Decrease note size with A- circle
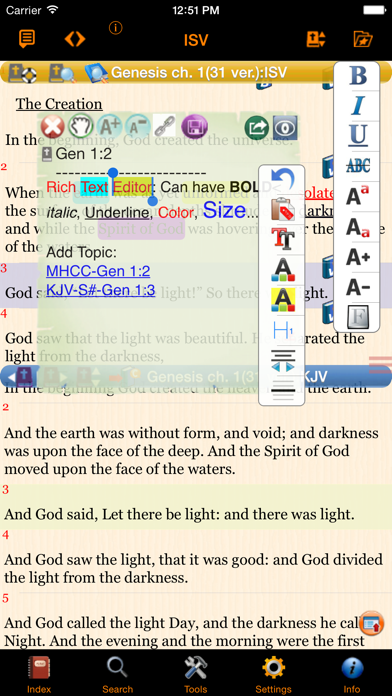The image size is (392, 696). pos(137,126)
